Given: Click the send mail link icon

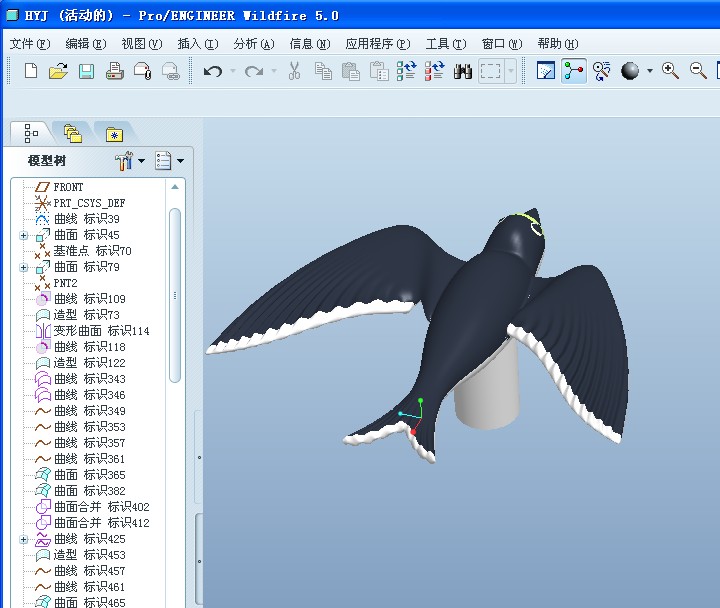Looking at the screenshot, I should click(x=170, y=71).
